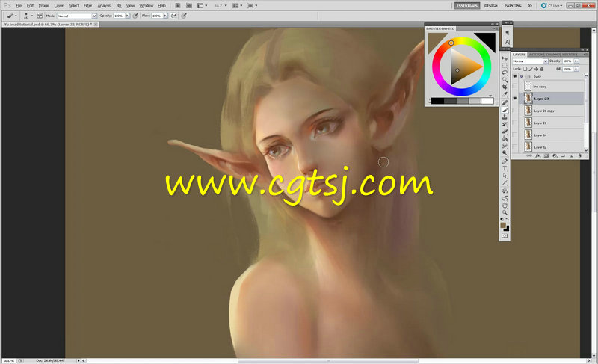This screenshot has height=364, width=598.
Task: Select the Path Selection tool
Action: [x=505, y=175]
